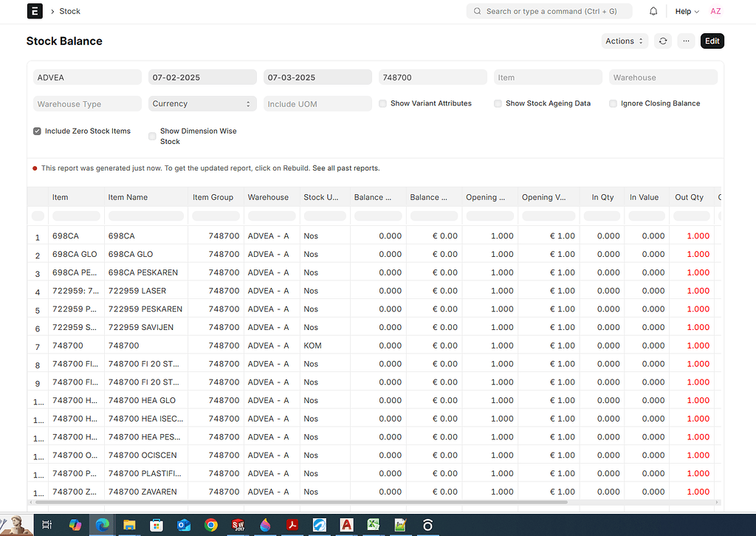Open the Actions dropdown

[x=624, y=41]
